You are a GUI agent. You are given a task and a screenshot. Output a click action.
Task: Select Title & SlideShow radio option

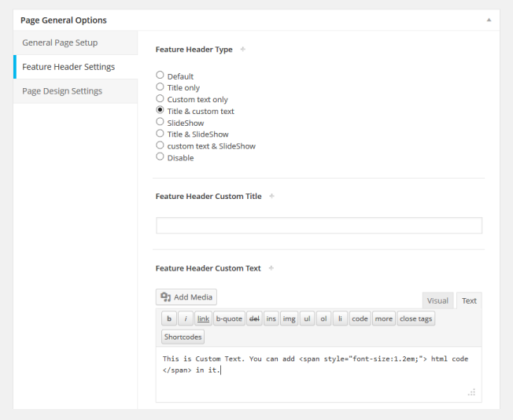tap(160, 134)
